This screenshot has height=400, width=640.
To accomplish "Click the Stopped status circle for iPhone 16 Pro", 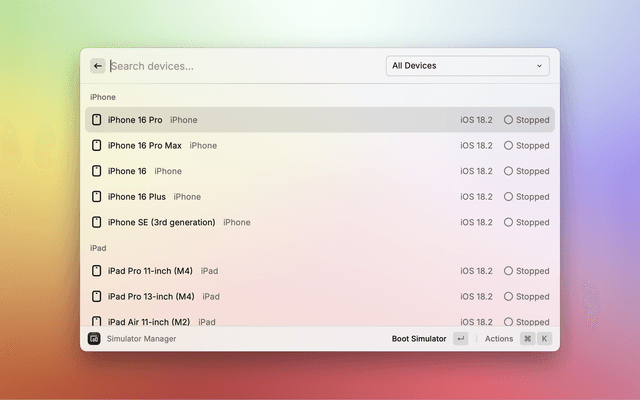I will [x=508, y=120].
